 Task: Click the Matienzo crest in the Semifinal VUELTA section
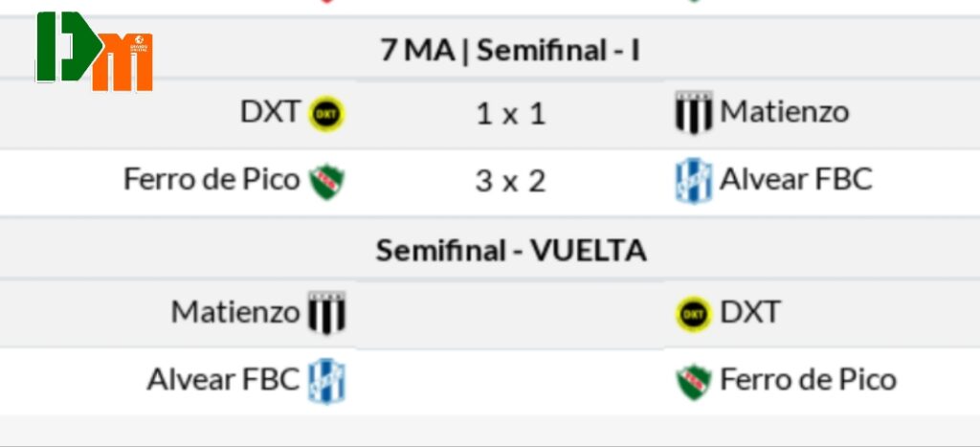pyautogui.click(x=326, y=313)
